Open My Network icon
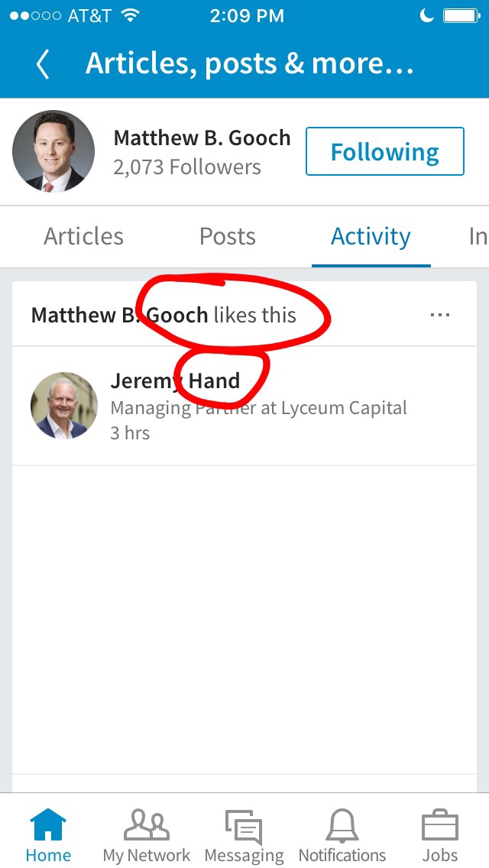The height and width of the screenshot is (868, 489). [146, 824]
